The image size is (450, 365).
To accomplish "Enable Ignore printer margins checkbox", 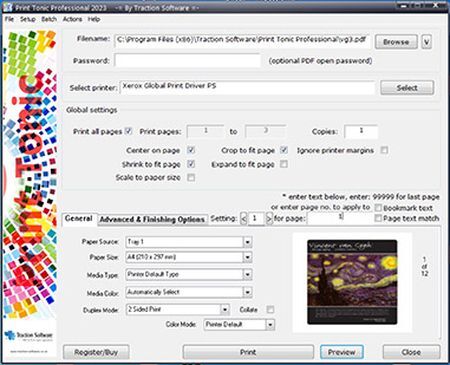I will [384, 150].
